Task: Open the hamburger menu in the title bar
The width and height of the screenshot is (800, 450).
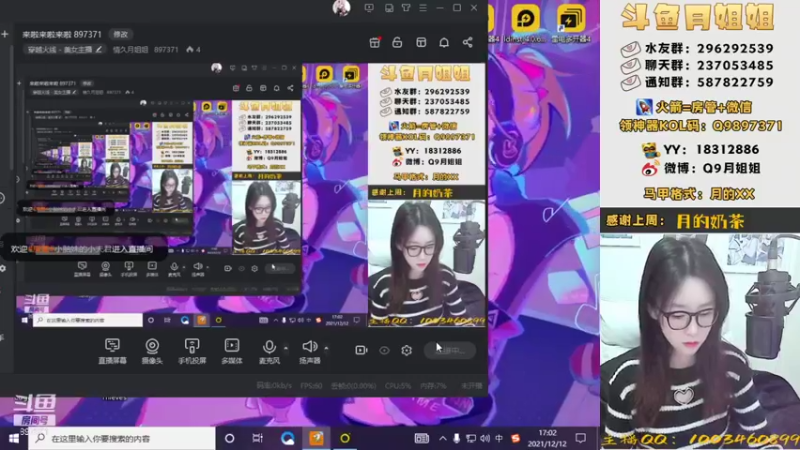Action: [423, 8]
